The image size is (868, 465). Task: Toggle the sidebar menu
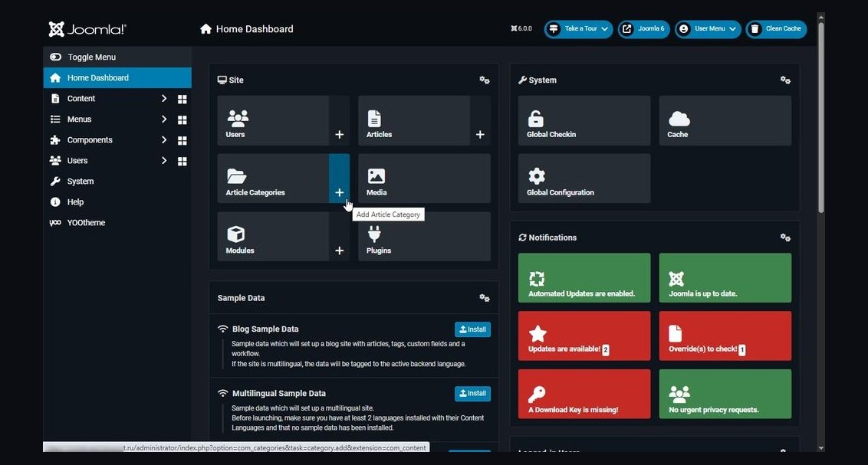tap(117, 57)
